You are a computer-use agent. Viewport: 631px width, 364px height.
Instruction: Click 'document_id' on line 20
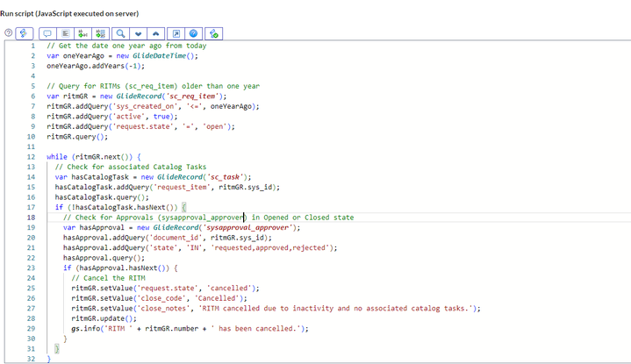coord(176,238)
